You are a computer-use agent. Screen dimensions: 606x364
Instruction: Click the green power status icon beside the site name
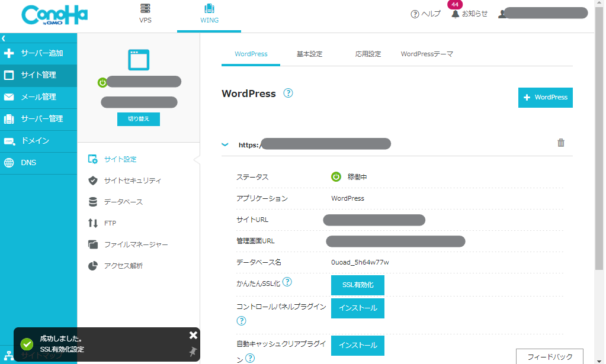(x=102, y=82)
